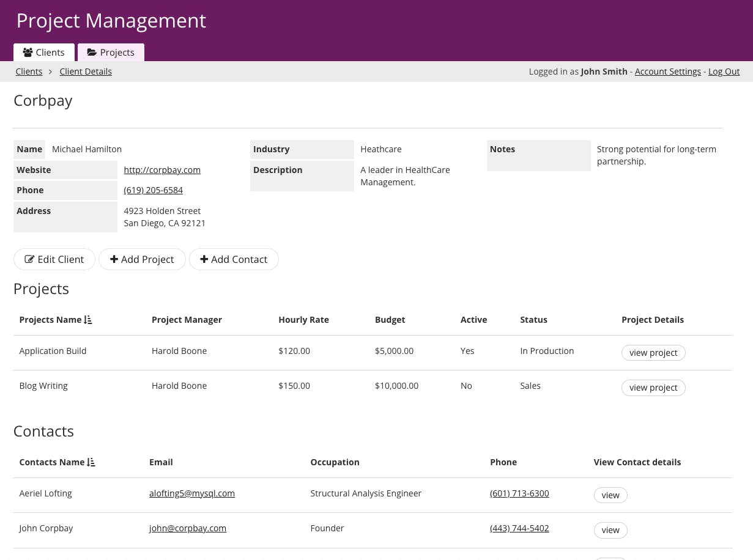Call John Corpbay at (443) 744-5402
This screenshot has height=560, width=753.
click(519, 528)
